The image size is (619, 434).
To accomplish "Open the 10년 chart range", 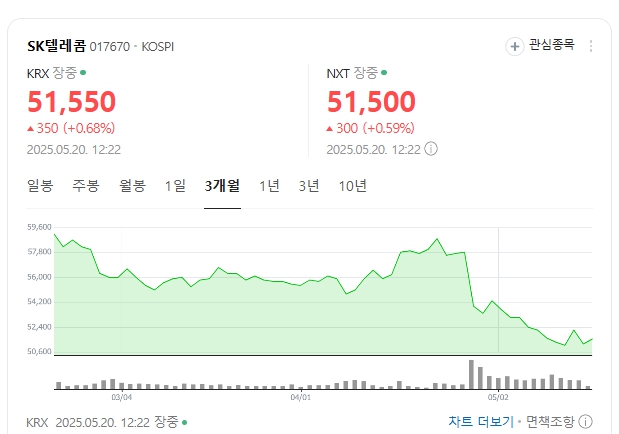I will (353, 186).
